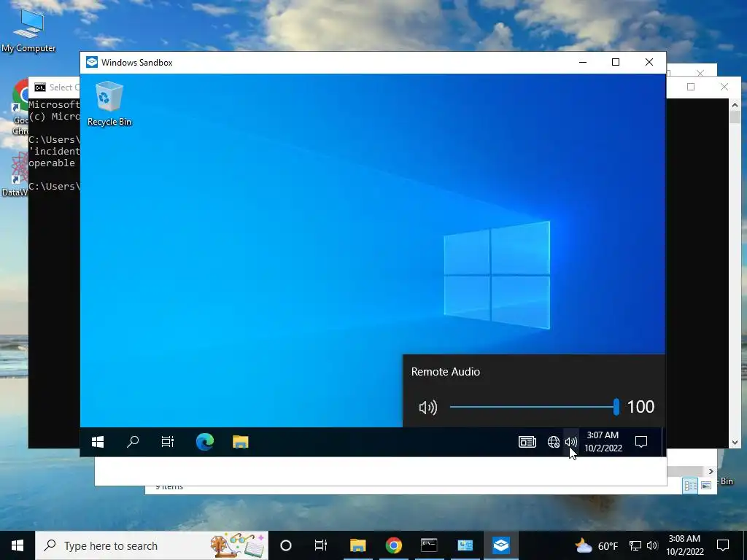The width and height of the screenshot is (747, 560).
Task: Click the host Type here to search box
Action: tap(152, 545)
